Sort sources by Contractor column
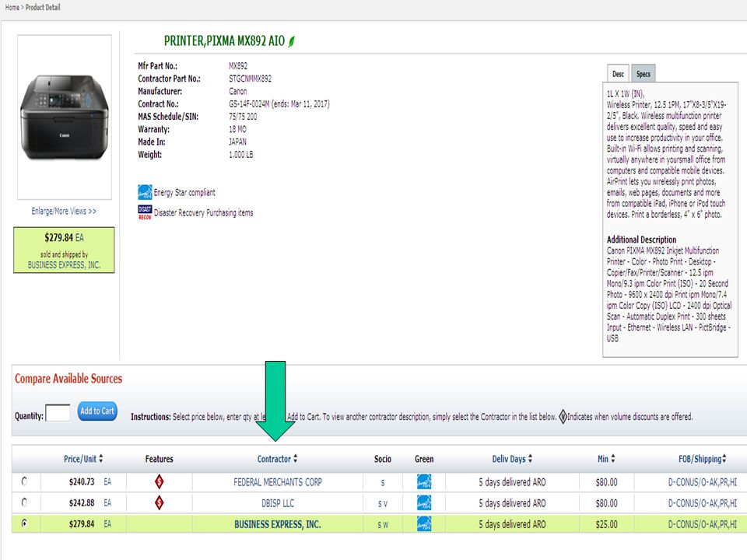 (x=277, y=459)
